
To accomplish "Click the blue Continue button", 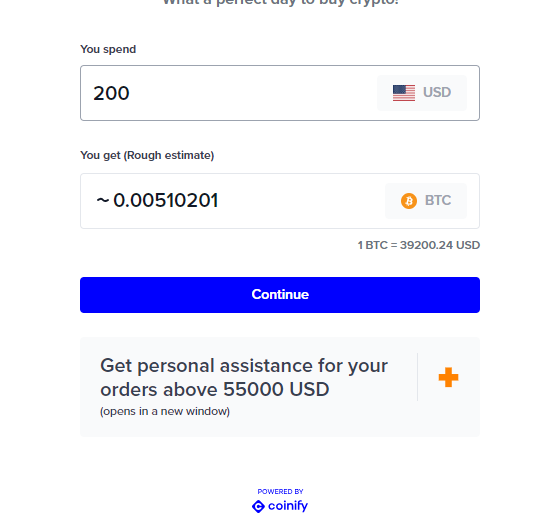I will tap(280, 295).
